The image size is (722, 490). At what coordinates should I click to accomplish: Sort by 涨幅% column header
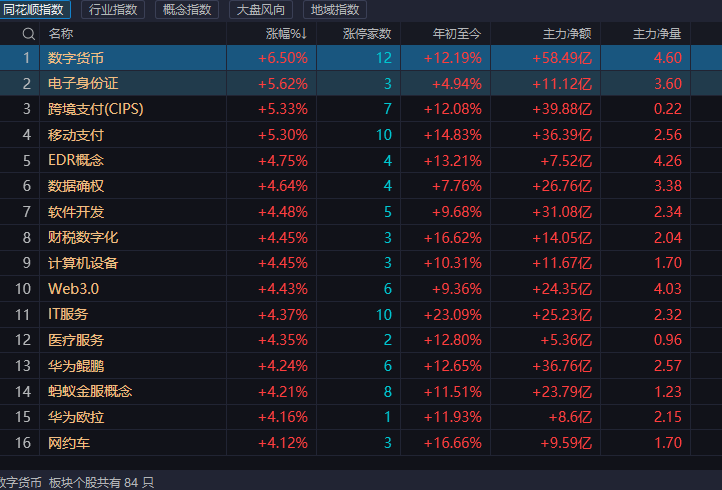pos(286,34)
